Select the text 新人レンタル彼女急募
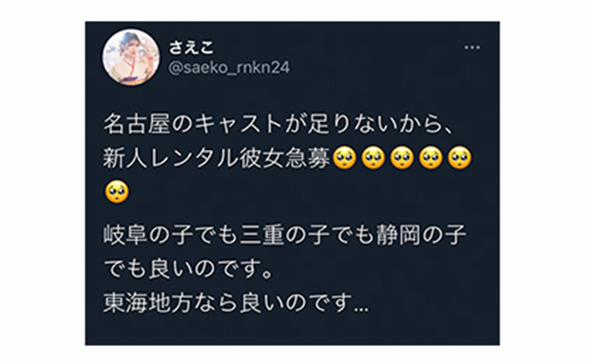592x364 pixels. 217,157
